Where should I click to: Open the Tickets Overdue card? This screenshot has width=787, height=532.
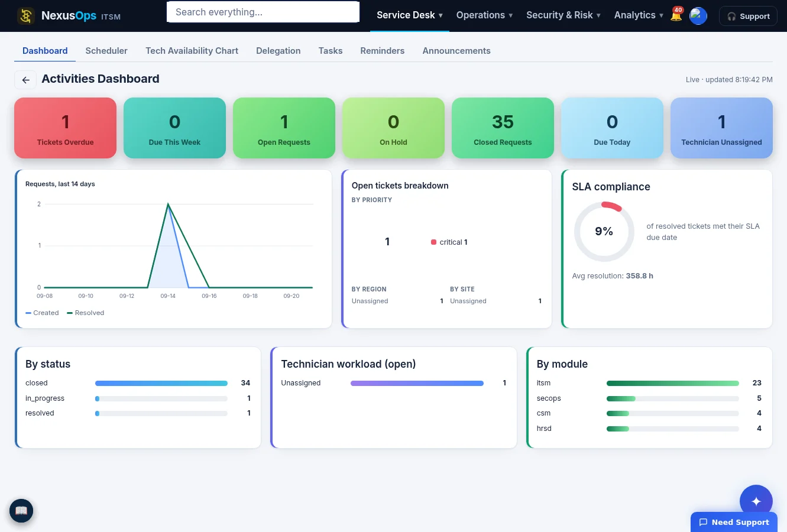point(65,128)
